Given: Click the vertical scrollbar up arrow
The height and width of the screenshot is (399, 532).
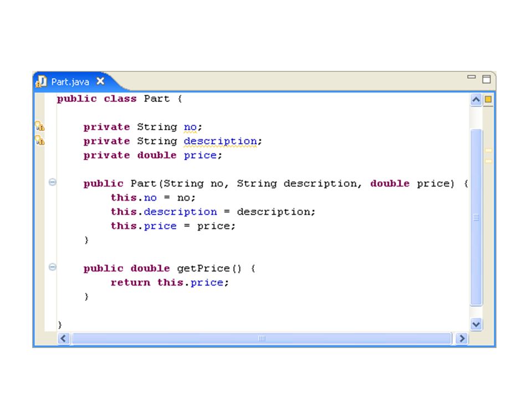Looking at the screenshot, I should (x=476, y=99).
